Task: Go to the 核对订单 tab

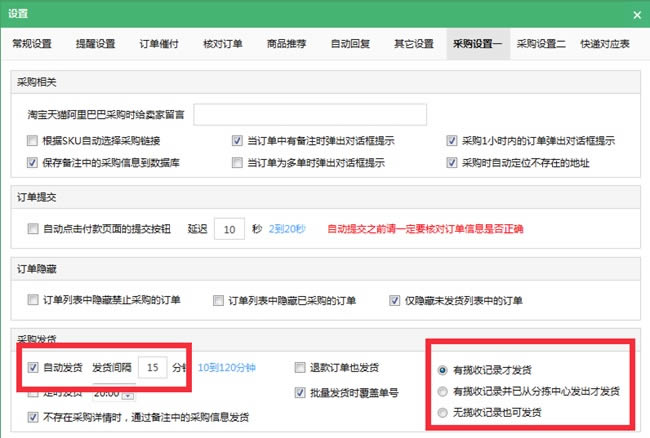Action: [x=223, y=44]
